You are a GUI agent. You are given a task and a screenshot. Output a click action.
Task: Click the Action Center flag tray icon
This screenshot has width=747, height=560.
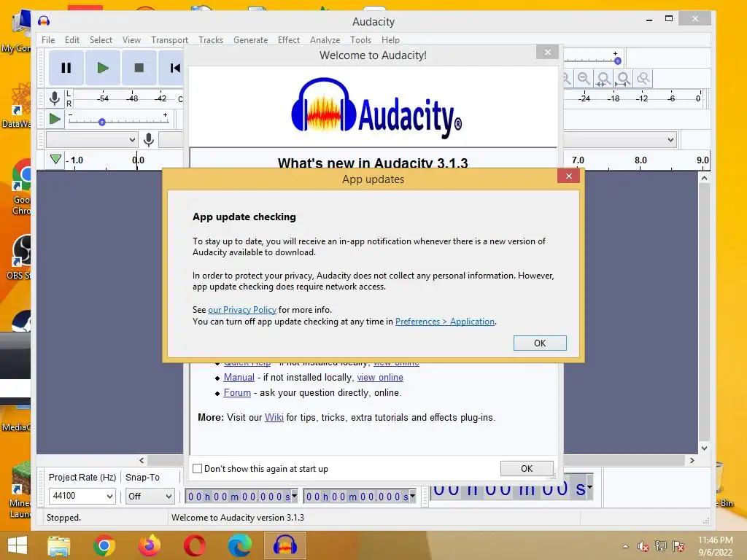click(x=678, y=546)
